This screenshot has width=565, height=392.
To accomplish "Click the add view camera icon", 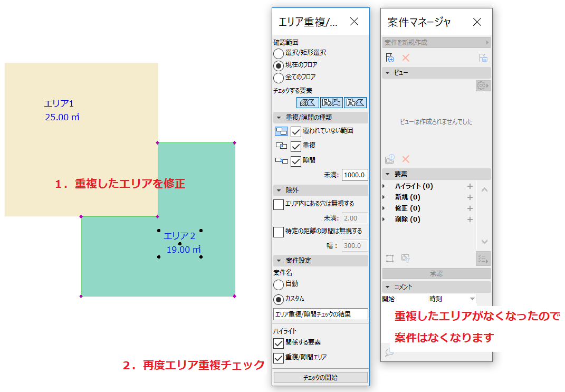I will tap(390, 159).
